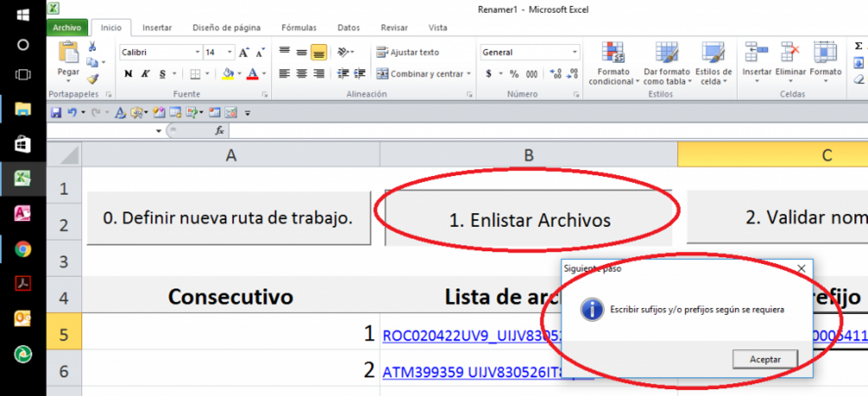
Task: Open Excel from the Windows taskbar
Action: 22,178
